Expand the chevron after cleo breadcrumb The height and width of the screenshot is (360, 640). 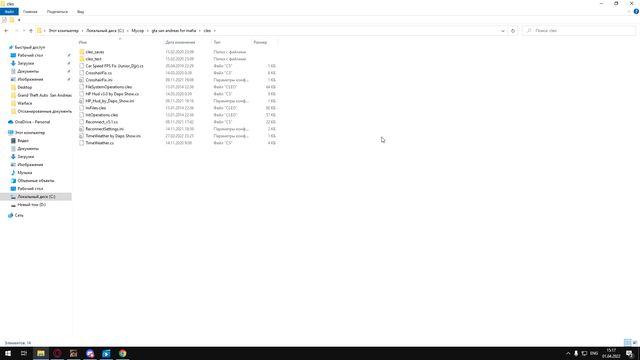pos(215,31)
